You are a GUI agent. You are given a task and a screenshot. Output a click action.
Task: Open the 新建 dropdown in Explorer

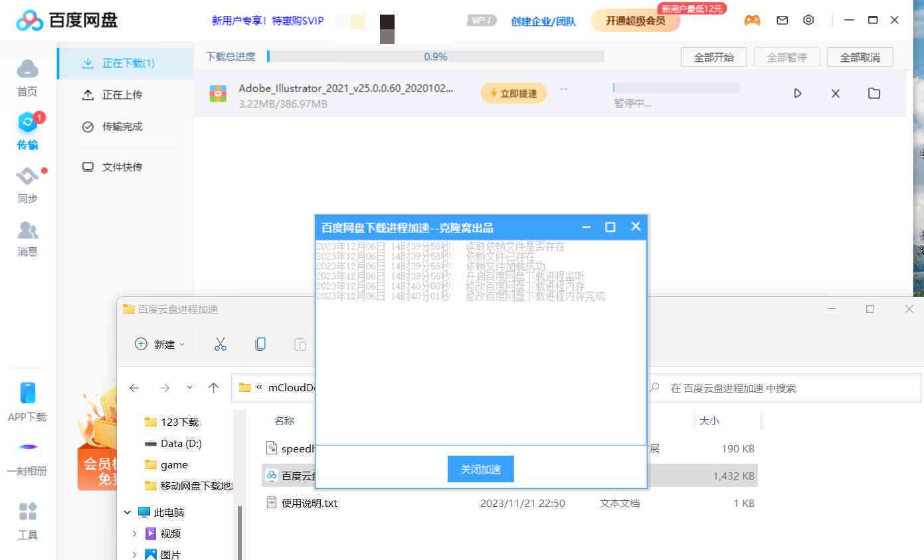(x=160, y=344)
